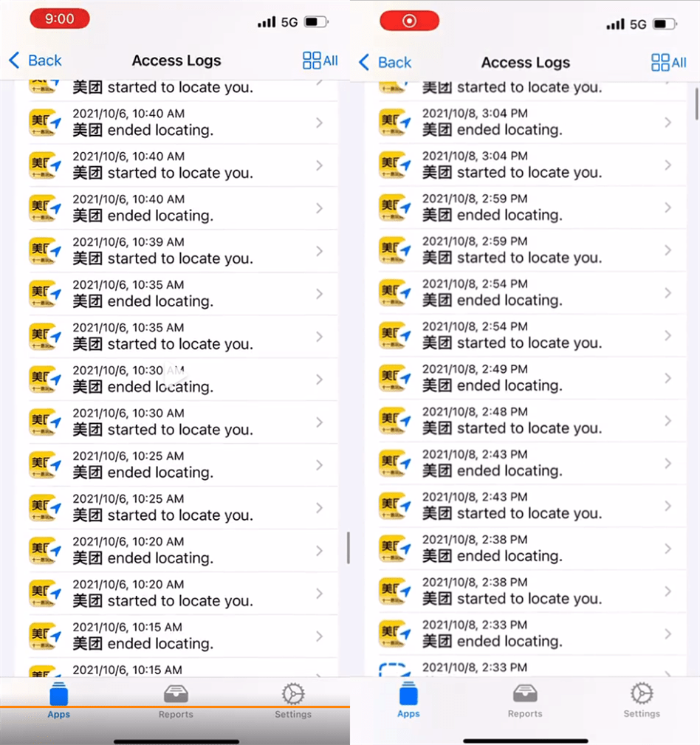Open Settings tab on left phone
Viewport: 700px width, 745px height.
(292, 701)
